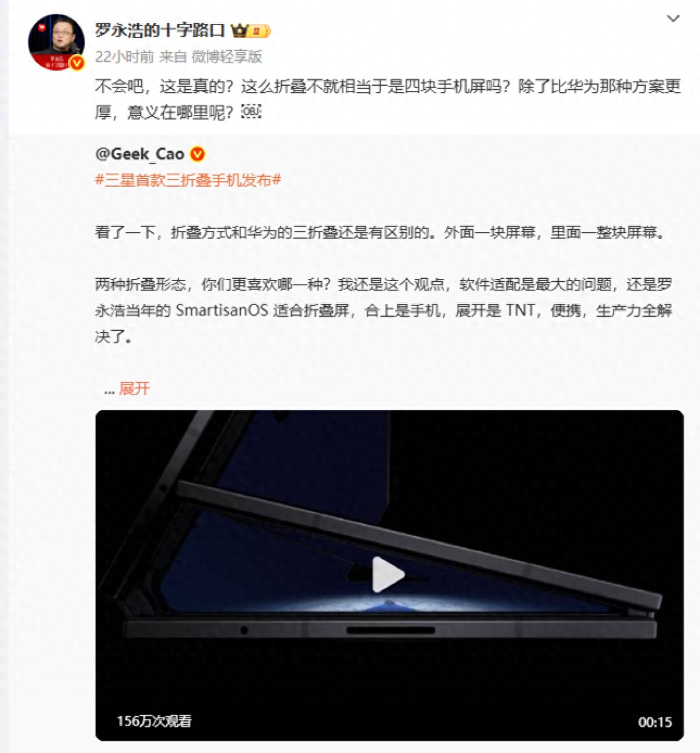Click the repost text about SmartisanOS
Screen dimensions: 700x753
pyautogui.click(x=384, y=310)
